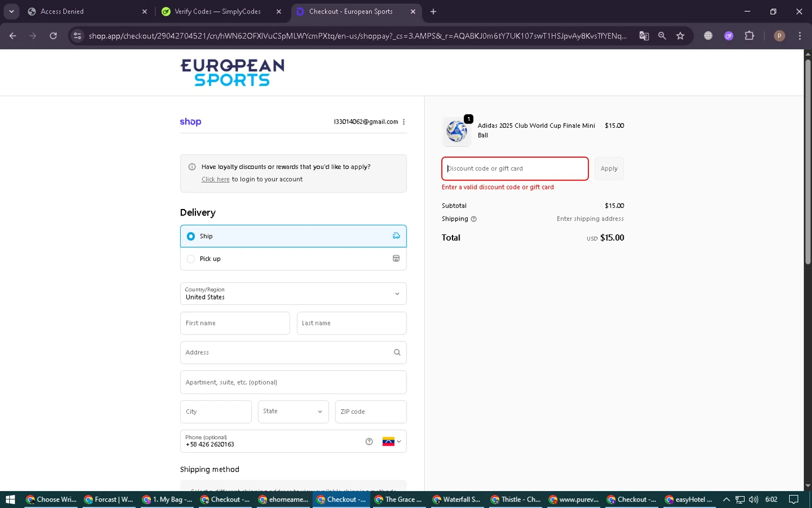The height and width of the screenshot is (508, 812).
Task: Close the Access Denied tab
Action: [145, 11]
